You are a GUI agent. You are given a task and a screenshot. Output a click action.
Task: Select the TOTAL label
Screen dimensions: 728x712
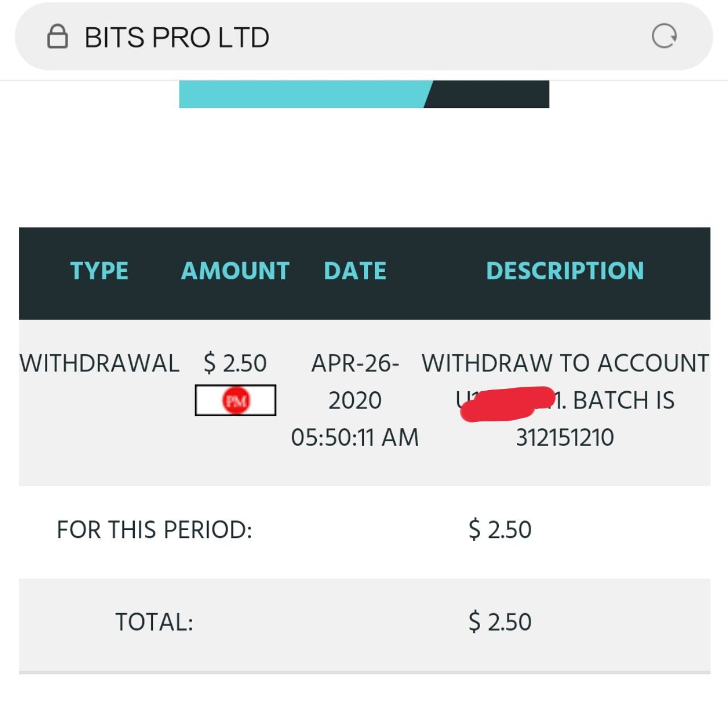click(x=154, y=622)
